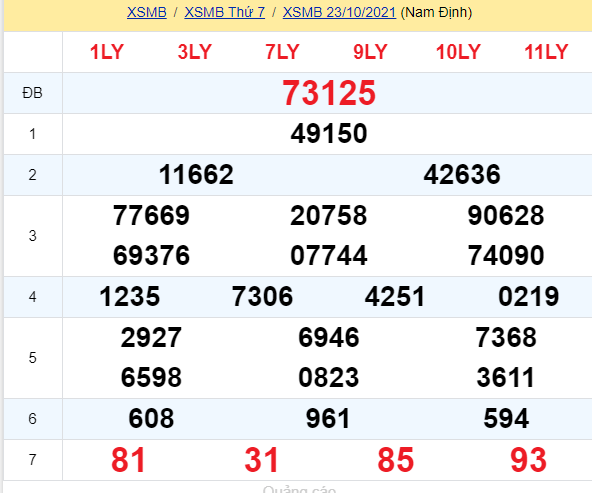This screenshot has height=493, width=592.
Task: Click fourth prize number 7306
Action: click(262, 296)
